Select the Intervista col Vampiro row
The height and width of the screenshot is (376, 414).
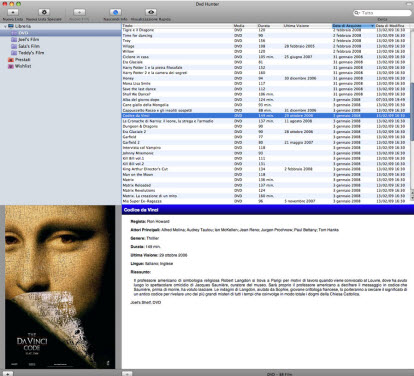click(x=266, y=147)
